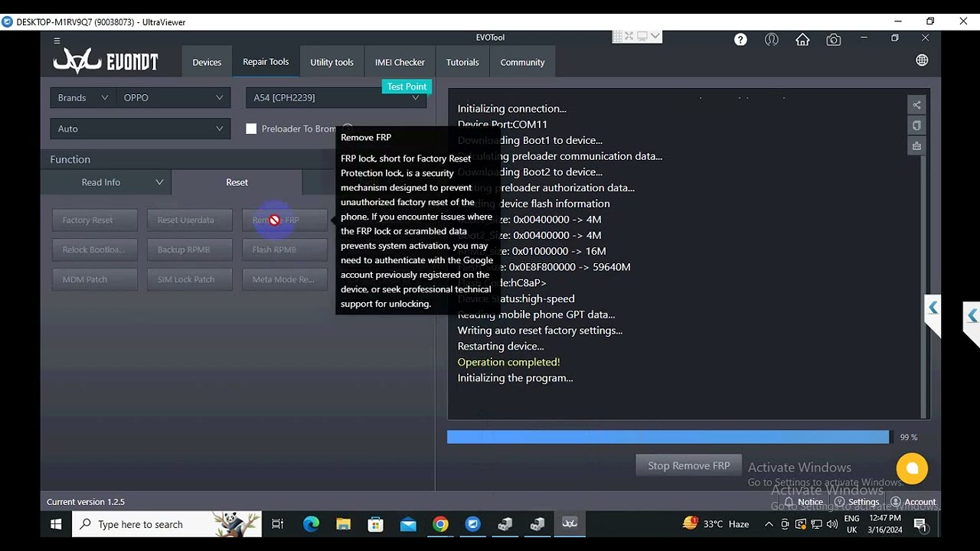
Task: Select the Read Info function tab
Action: point(106,182)
